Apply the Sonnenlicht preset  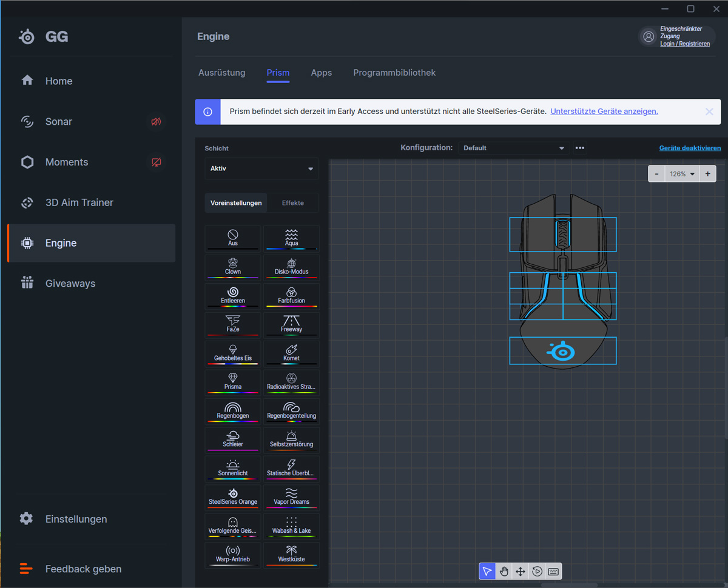coord(233,469)
